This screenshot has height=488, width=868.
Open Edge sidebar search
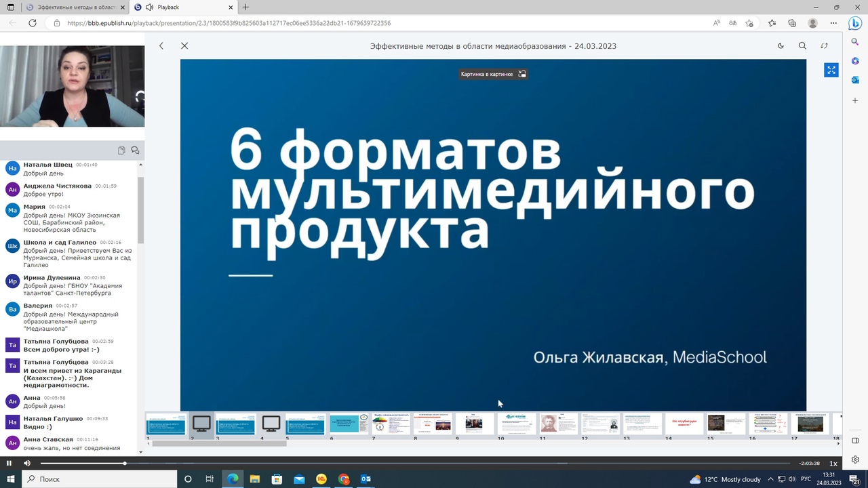(x=855, y=42)
